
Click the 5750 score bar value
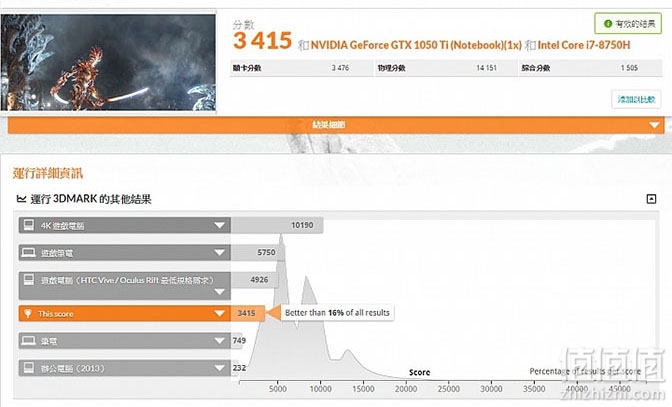coord(266,253)
